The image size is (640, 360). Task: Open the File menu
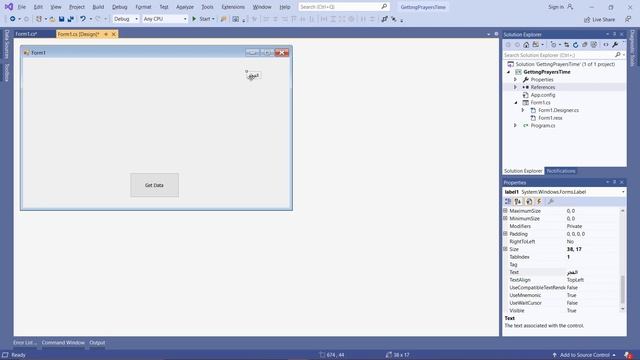point(22,7)
